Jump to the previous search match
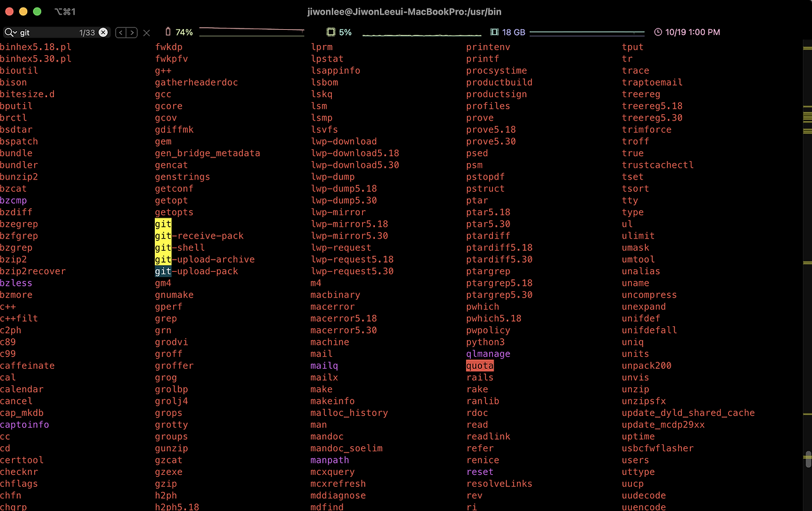Image resolution: width=812 pixels, height=511 pixels. tap(121, 32)
